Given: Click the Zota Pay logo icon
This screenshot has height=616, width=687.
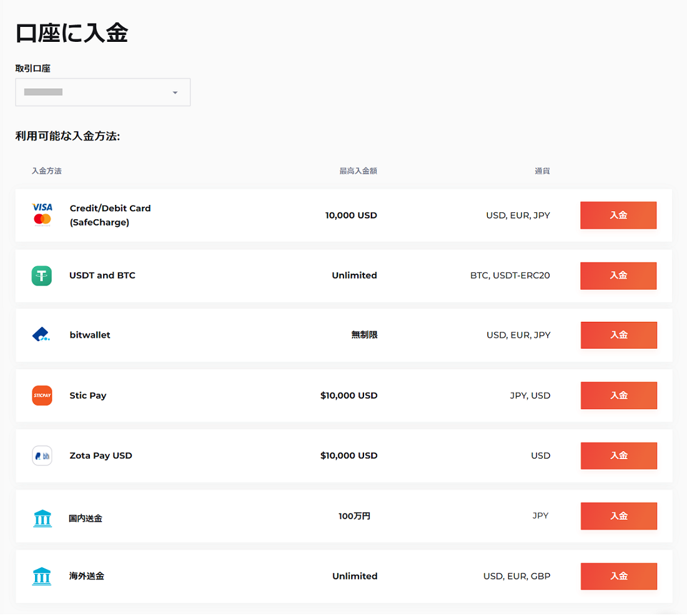Looking at the screenshot, I should click(42, 455).
